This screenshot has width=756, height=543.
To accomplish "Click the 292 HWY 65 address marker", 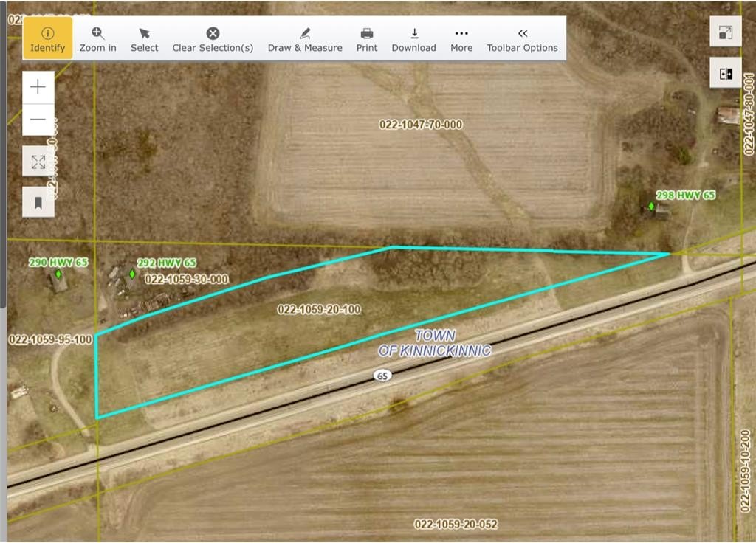I will 132,274.
